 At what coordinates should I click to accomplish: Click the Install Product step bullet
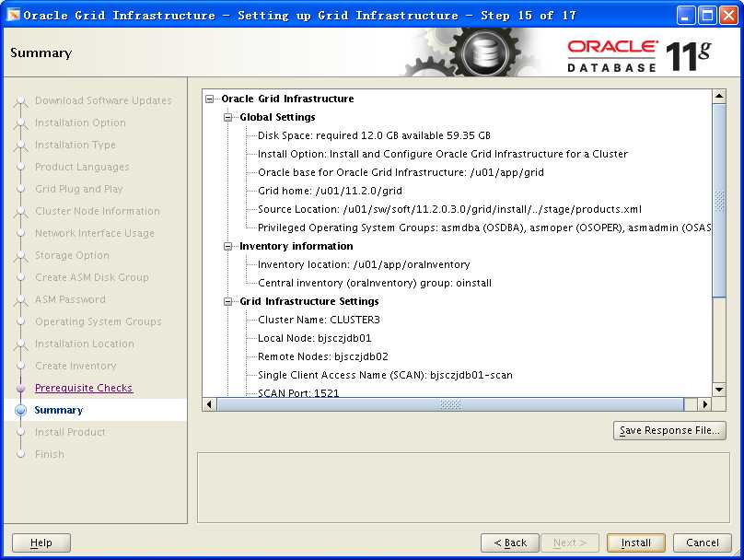pos(20,432)
